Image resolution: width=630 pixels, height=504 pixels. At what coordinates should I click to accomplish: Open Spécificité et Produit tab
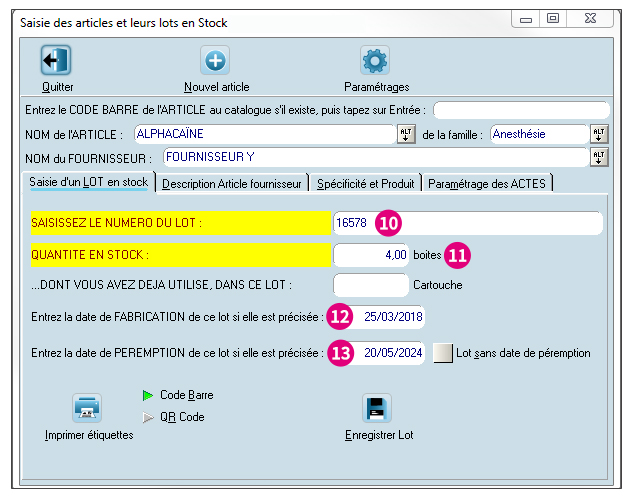click(365, 184)
